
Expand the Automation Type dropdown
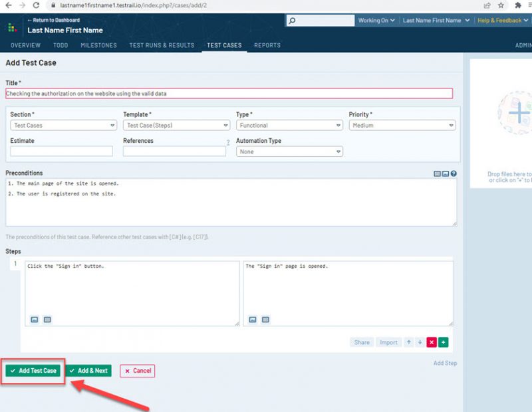click(289, 151)
